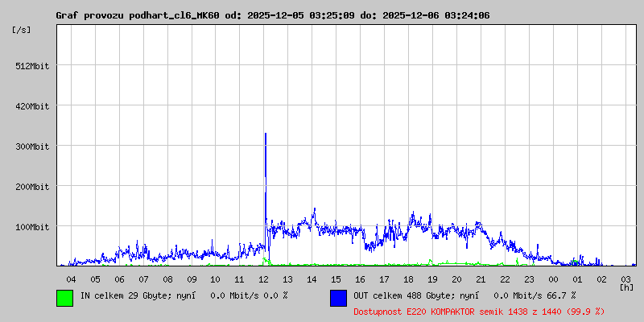The height and width of the screenshot is (322, 644).
Task: Click the '[/s]' unit label at top left
Action: (22, 29)
